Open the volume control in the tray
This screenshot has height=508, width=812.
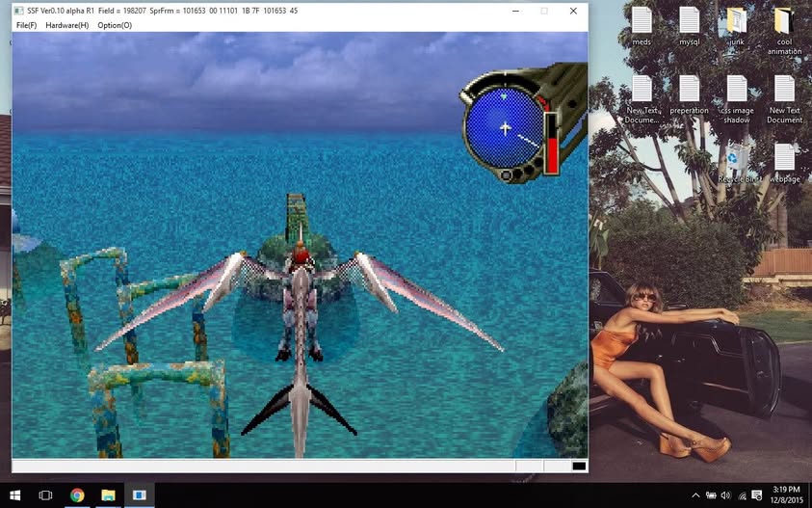coord(725,495)
